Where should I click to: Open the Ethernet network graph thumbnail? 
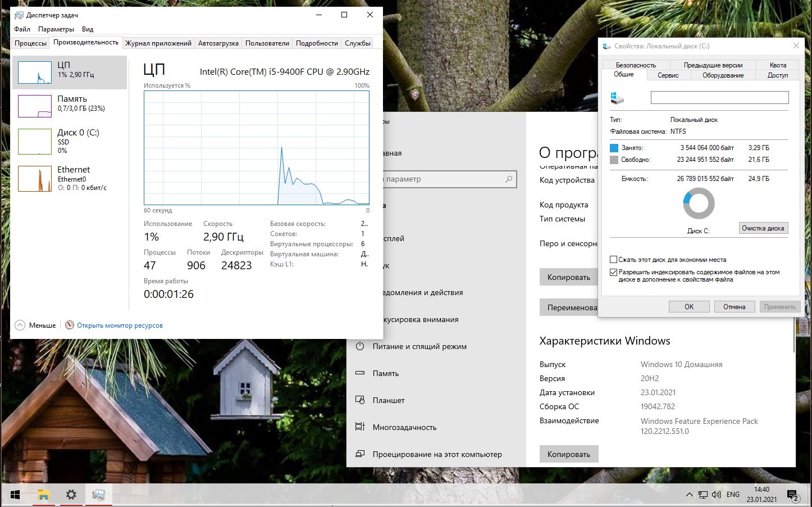tap(35, 179)
